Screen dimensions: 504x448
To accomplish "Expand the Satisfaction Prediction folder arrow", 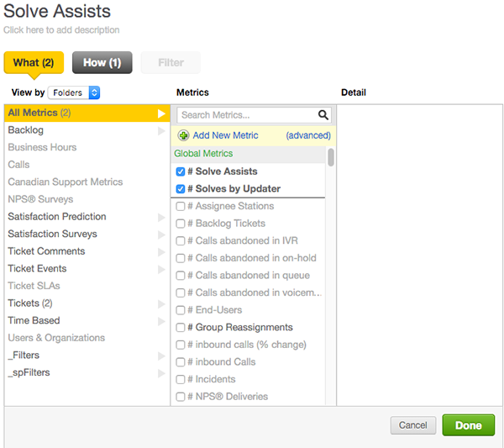I will pos(161,217).
